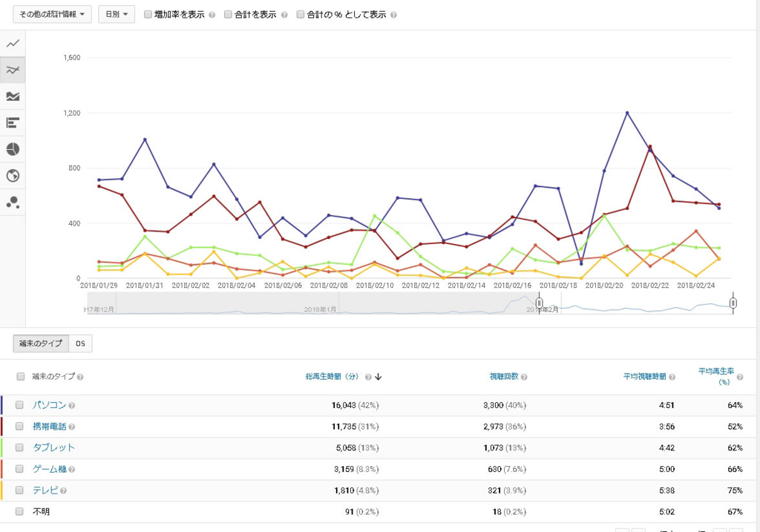Click help icon beside 合計の % として表示
Viewport: 760px width, 532px height.
(393, 15)
